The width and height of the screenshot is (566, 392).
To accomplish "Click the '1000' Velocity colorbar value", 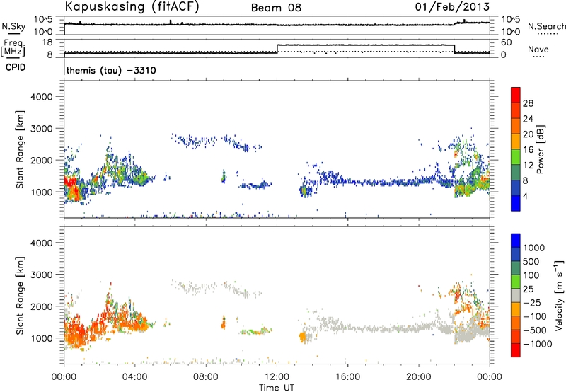I will (533, 248).
